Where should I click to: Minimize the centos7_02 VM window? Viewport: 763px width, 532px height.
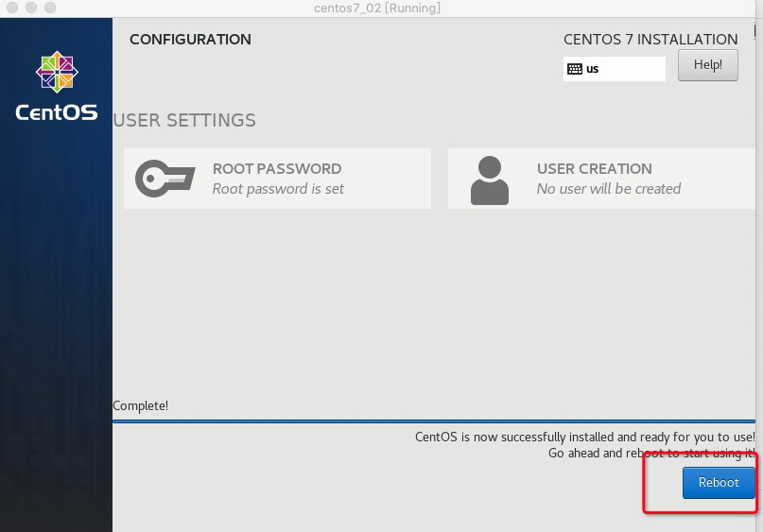pos(29,8)
